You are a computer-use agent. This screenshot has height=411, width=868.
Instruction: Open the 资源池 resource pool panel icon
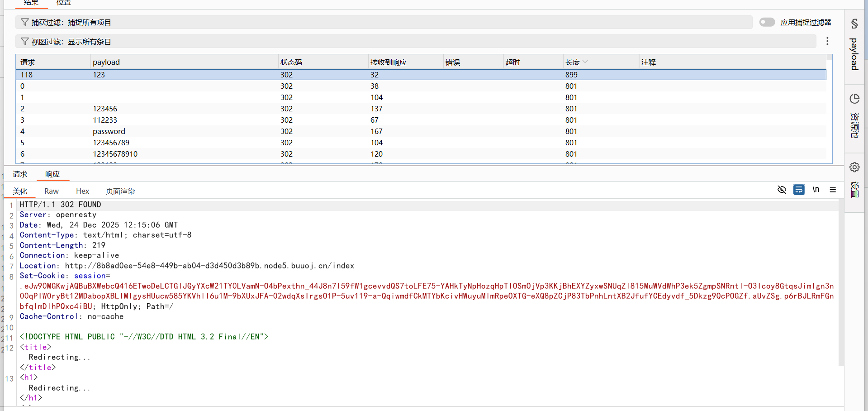(x=854, y=115)
